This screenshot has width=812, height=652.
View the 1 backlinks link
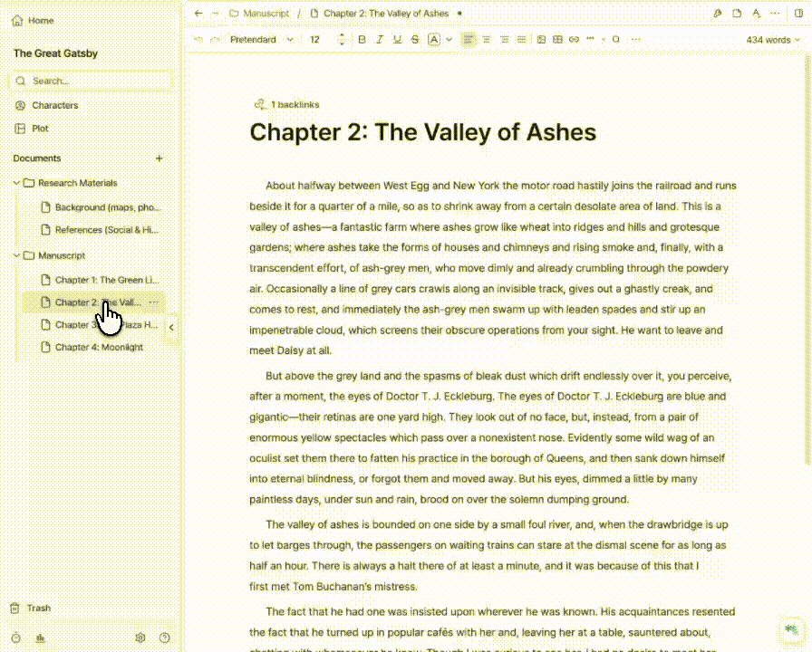(287, 104)
